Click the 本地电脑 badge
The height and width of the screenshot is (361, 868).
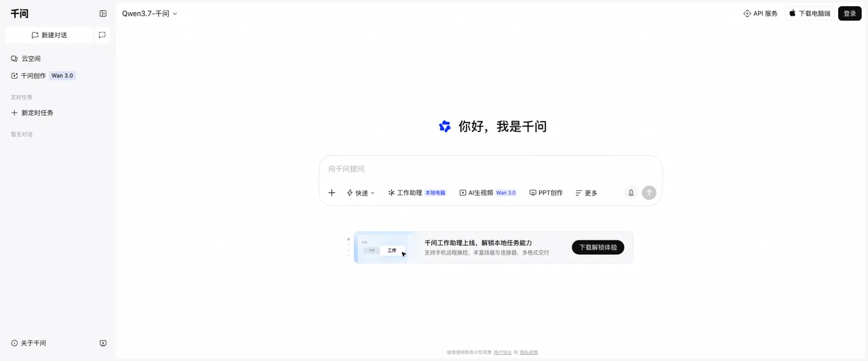coord(435,193)
